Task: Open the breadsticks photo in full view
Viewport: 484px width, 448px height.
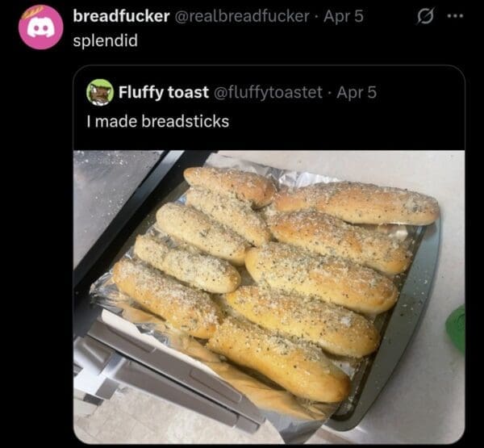Action: pos(269,297)
